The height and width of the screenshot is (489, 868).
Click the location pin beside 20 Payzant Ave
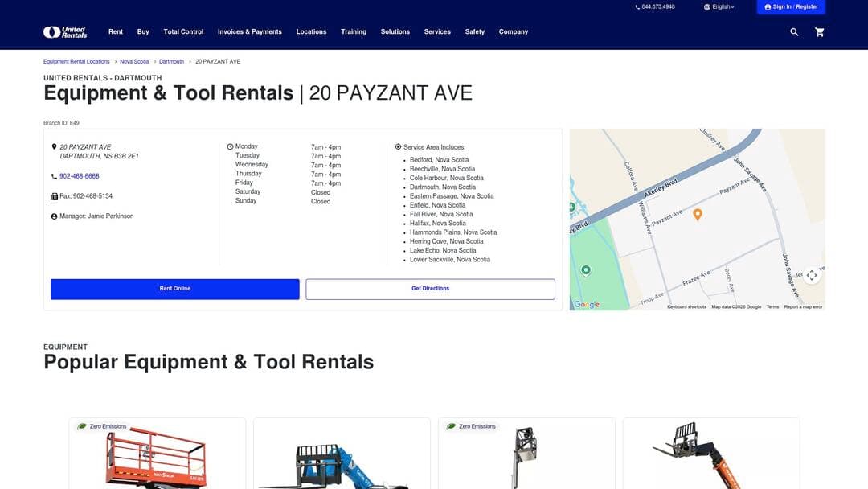[53, 146]
